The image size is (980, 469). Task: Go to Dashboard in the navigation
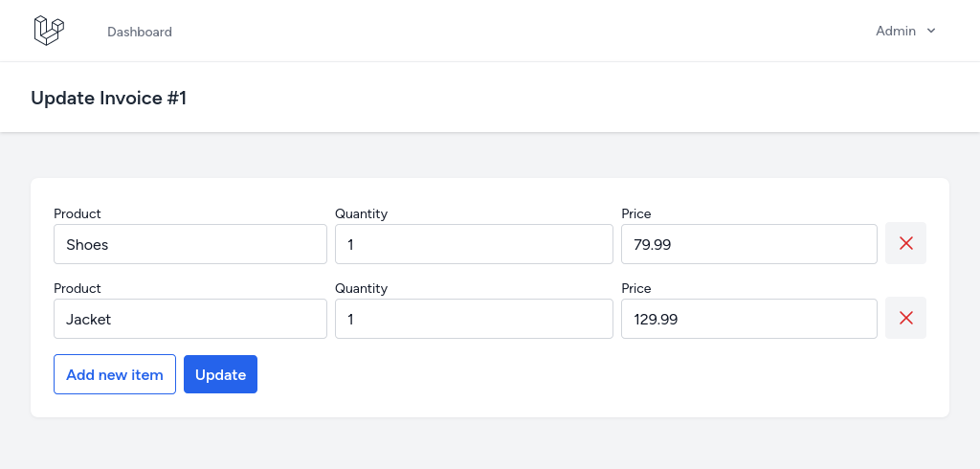point(140,32)
